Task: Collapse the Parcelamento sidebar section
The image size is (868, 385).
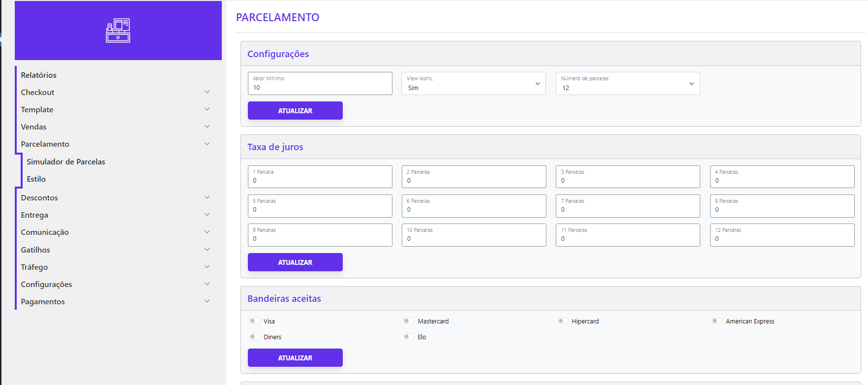Action: coord(207,144)
